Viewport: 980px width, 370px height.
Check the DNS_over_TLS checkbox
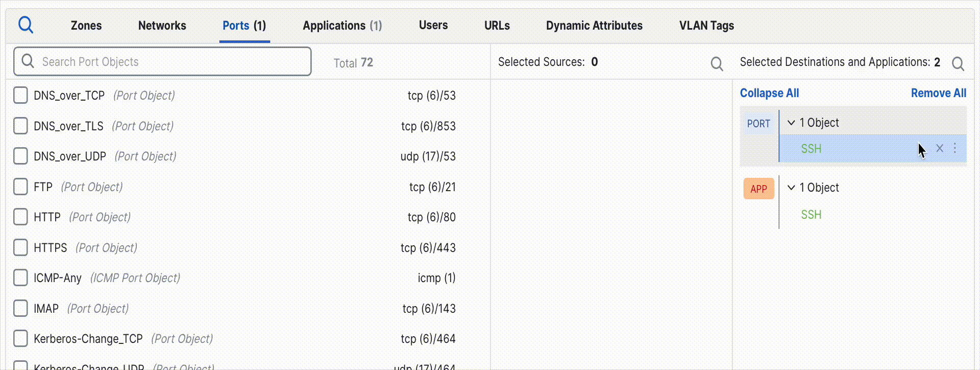coord(20,126)
